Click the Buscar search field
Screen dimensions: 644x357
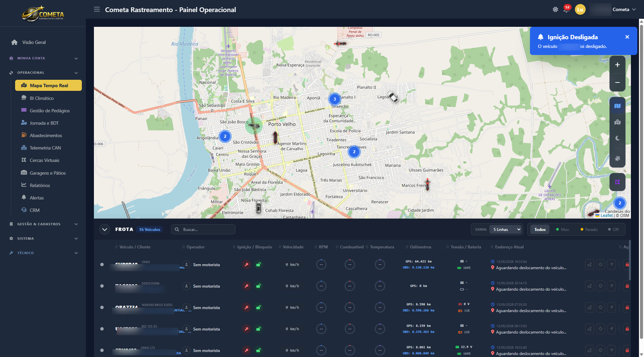pos(203,230)
